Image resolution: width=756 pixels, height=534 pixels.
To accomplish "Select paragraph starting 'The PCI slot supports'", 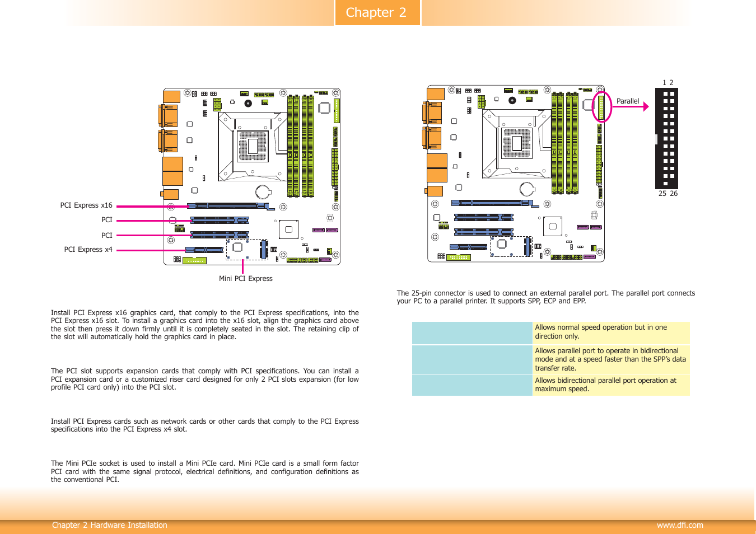I will pyautogui.click(x=205, y=379).
